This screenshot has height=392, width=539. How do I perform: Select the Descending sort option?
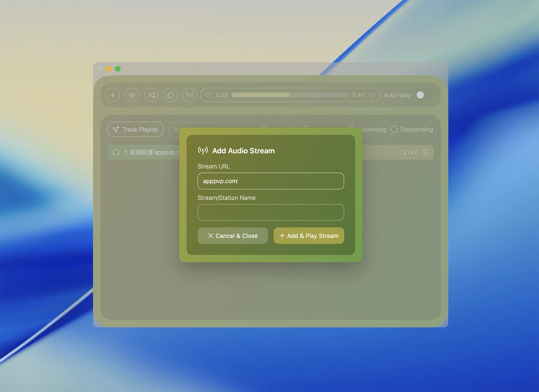click(394, 129)
